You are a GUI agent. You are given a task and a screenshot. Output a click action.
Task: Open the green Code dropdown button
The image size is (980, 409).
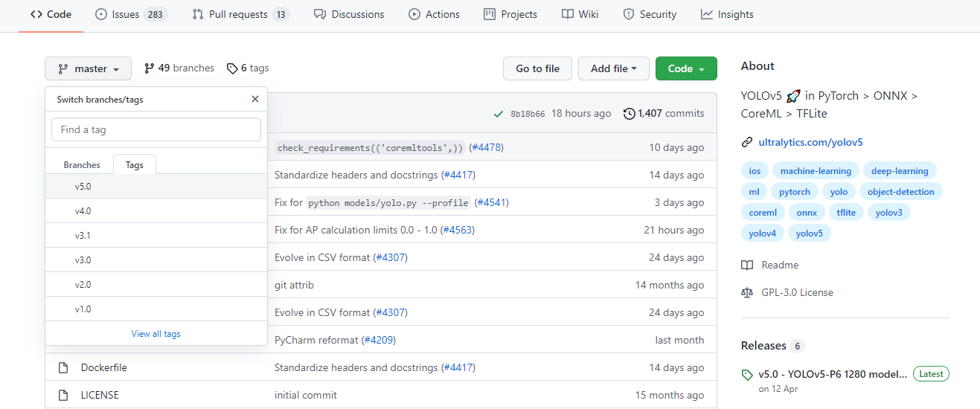tap(686, 68)
